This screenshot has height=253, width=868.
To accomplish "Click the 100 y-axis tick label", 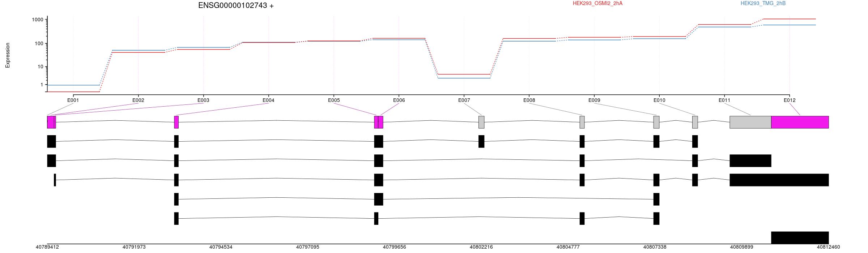I will (x=39, y=43).
